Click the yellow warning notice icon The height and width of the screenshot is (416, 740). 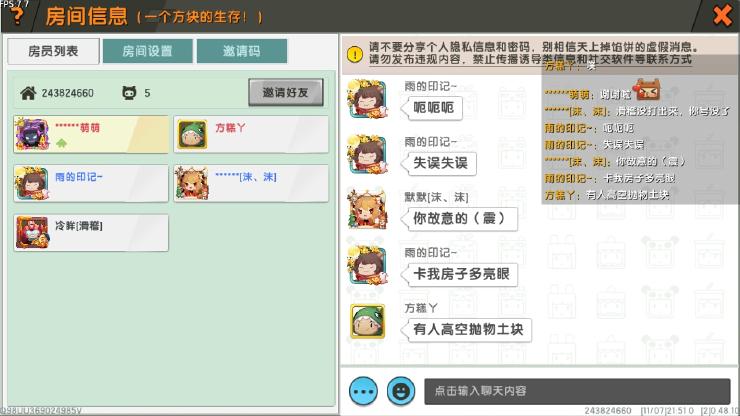[355, 54]
